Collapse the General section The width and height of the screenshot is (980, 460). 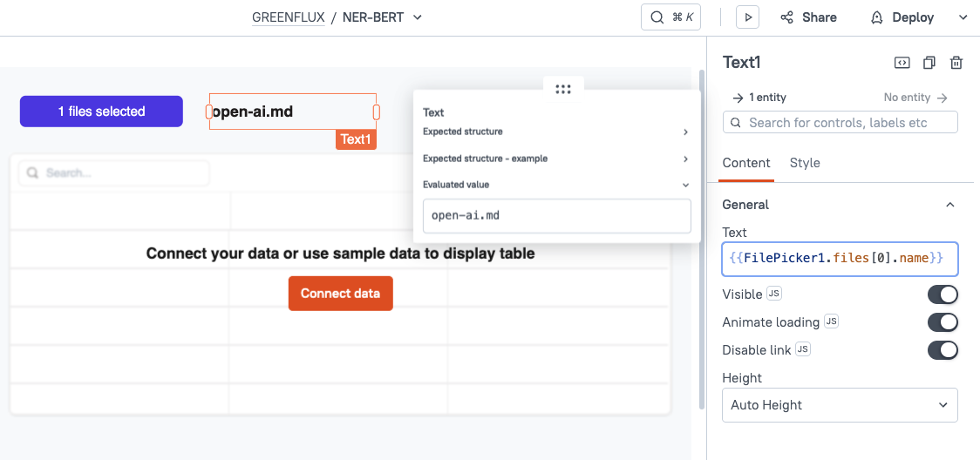tap(950, 205)
